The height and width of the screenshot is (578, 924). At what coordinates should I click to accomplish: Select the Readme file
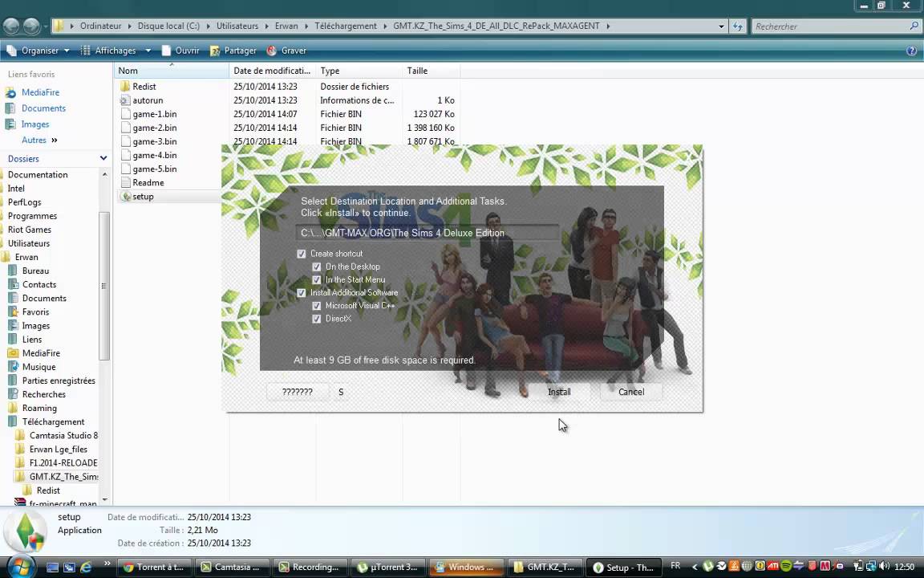(x=148, y=183)
